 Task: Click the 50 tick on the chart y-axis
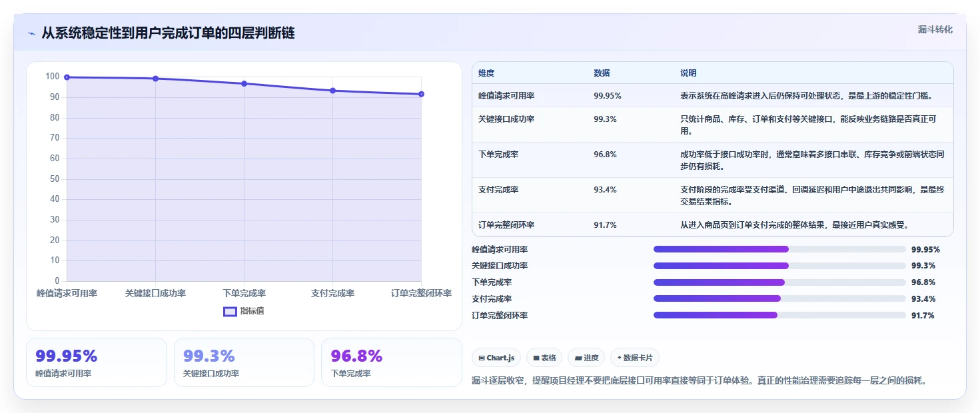coord(55,179)
